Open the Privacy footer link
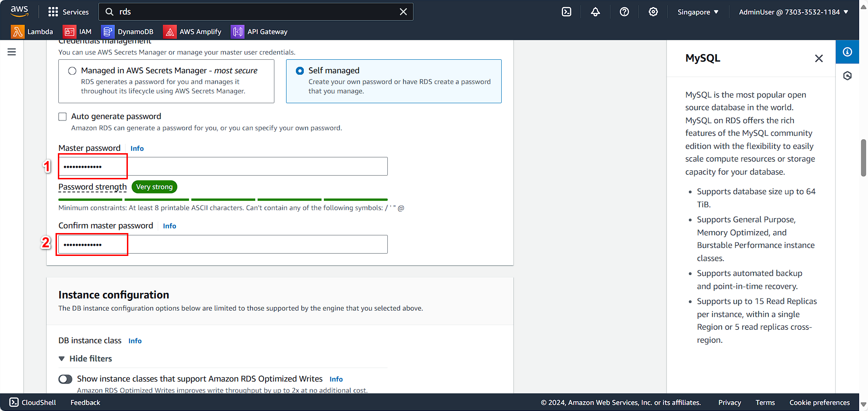 click(x=729, y=403)
